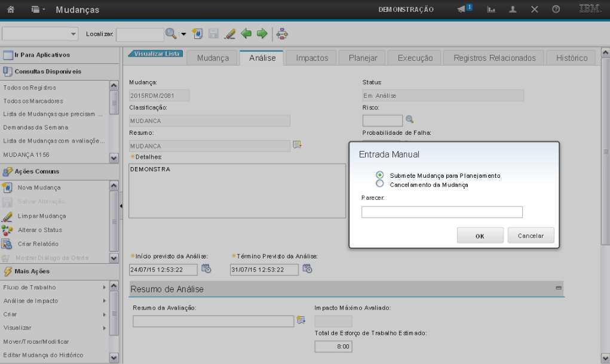The width and height of the screenshot is (610, 364).
Task: Click the main page vertical scrollbar
Action: 605,149
